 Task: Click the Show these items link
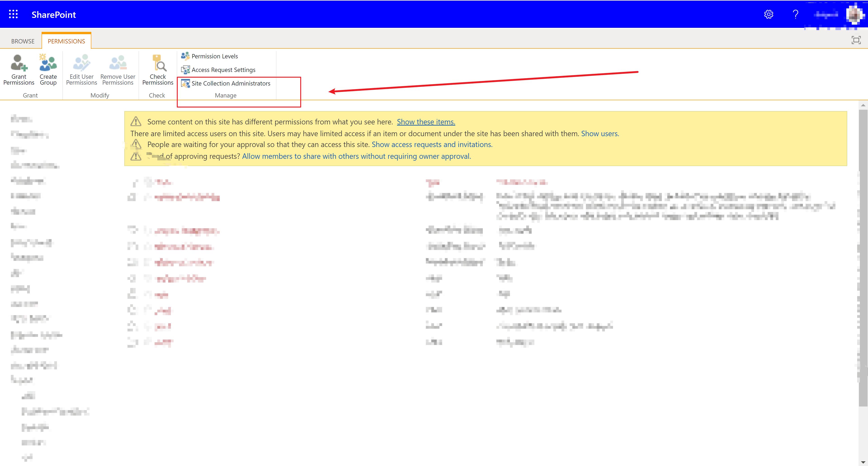(x=426, y=122)
